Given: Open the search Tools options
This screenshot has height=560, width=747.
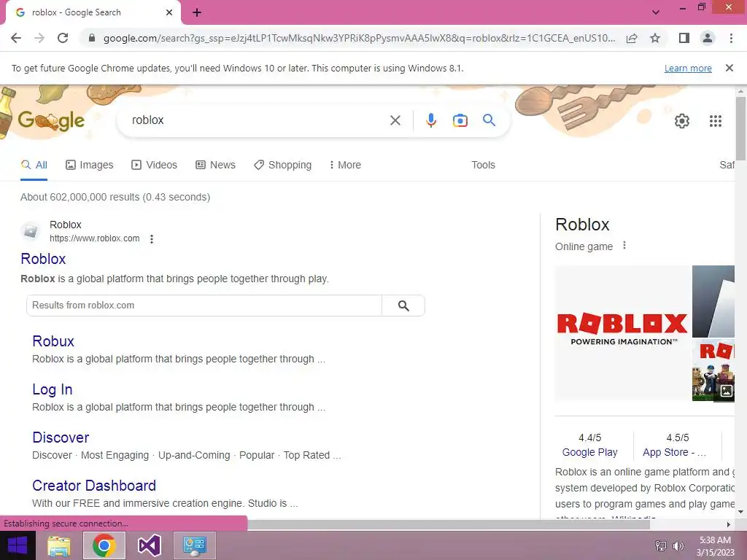Looking at the screenshot, I should click(x=483, y=165).
